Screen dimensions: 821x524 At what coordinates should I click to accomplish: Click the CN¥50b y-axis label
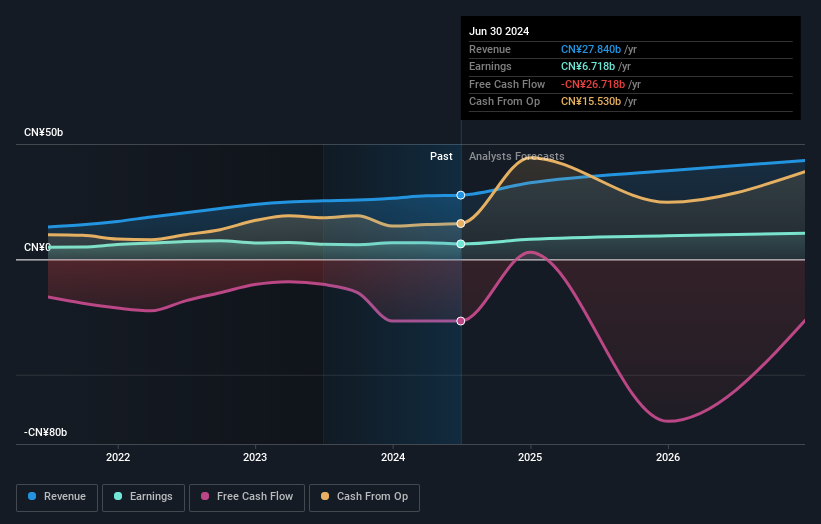[43, 132]
